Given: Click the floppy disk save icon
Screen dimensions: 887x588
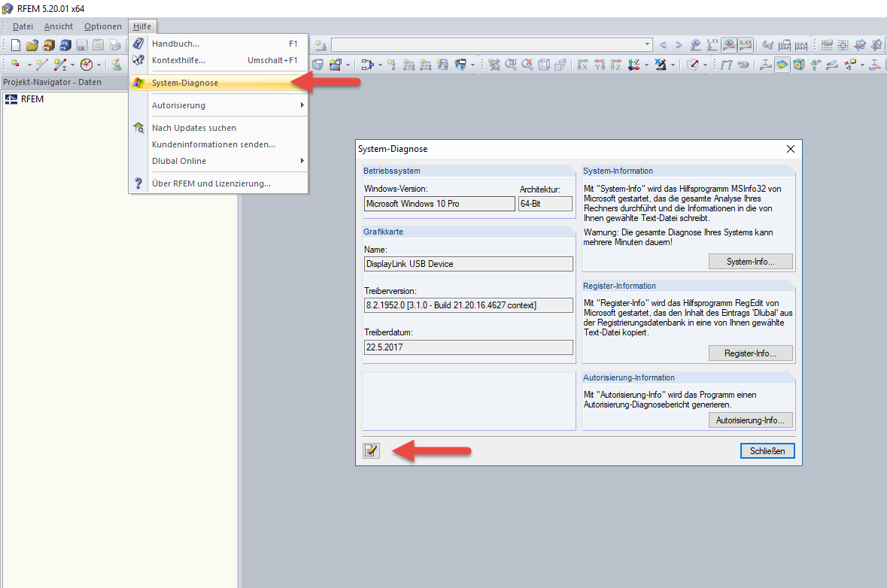Looking at the screenshot, I should 82,45.
